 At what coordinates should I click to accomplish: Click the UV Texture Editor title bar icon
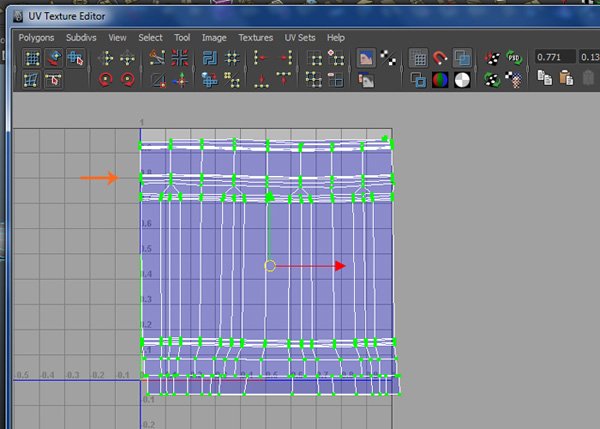[x=18, y=16]
